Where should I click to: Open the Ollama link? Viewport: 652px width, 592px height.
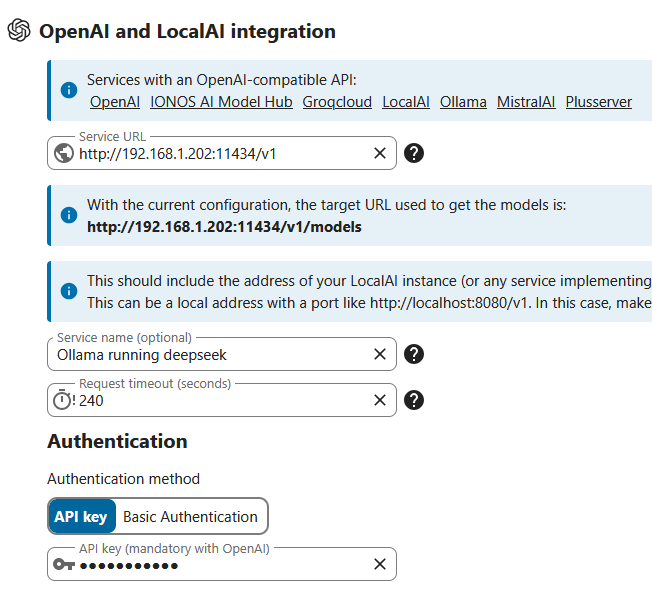463,102
